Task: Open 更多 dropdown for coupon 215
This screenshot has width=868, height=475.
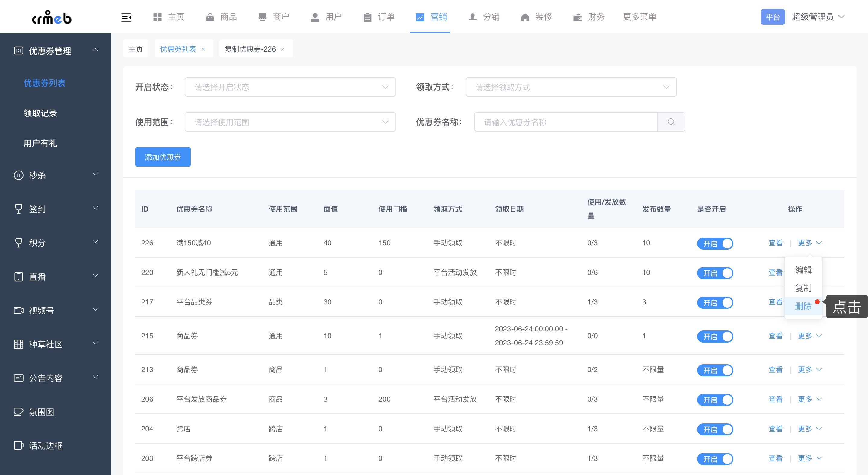Action: pyautogui.click(x=810, y=336)
